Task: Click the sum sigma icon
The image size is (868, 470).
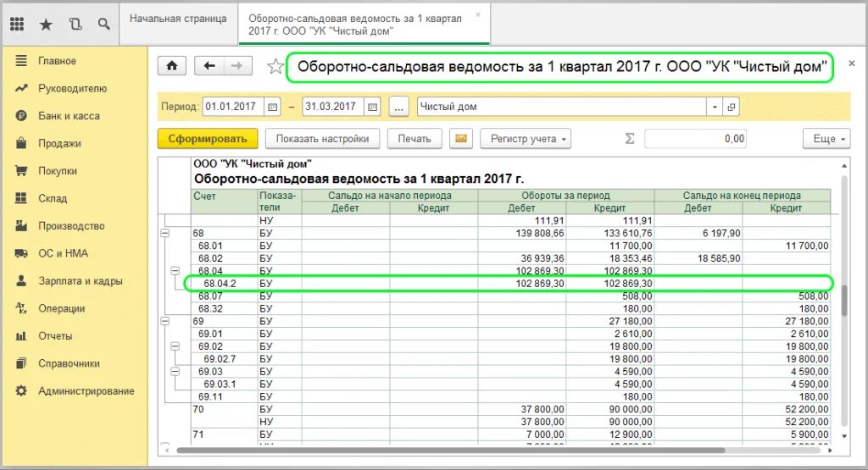Action: 630,139
